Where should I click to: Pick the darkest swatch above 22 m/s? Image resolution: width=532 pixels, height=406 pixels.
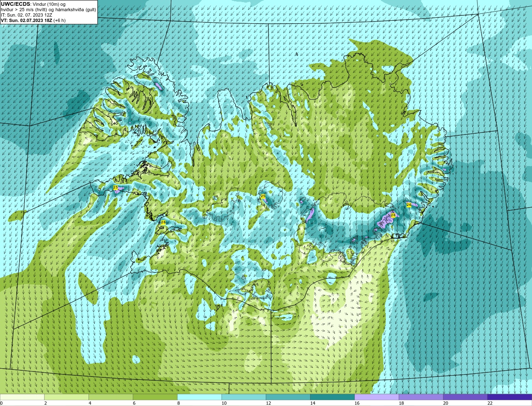click(510, 397)
